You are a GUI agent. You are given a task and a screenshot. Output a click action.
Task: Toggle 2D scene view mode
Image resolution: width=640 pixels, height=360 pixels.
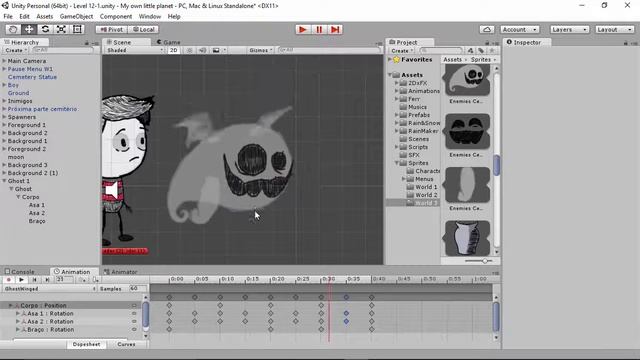click(x=173, y=50)
